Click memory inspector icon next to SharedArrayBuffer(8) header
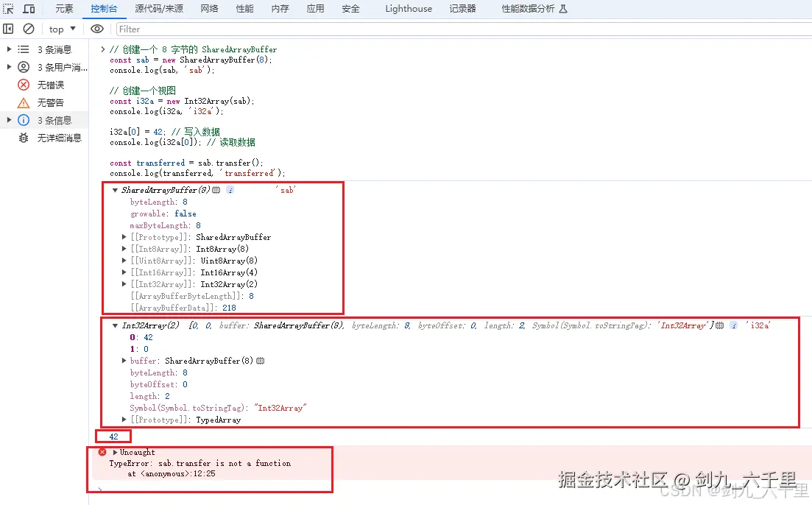The height and width of the screenshot is (505, 812). tap(216, 190)
